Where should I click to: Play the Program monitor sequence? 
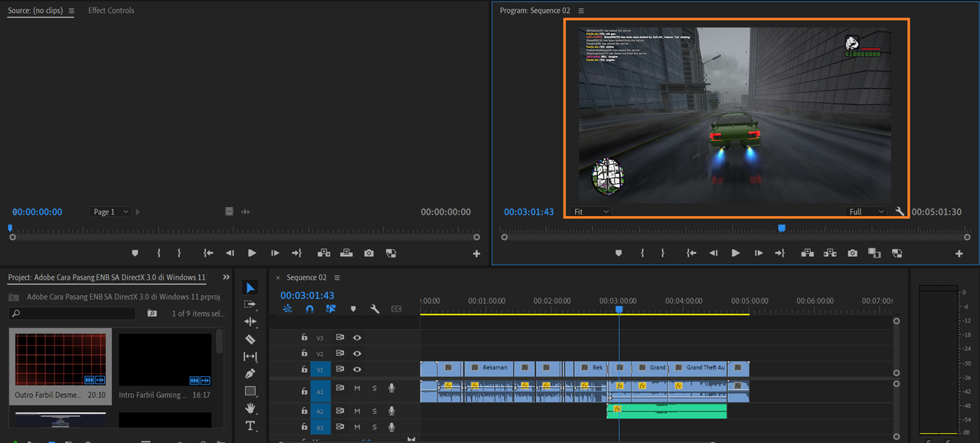[x=736, y=253]
